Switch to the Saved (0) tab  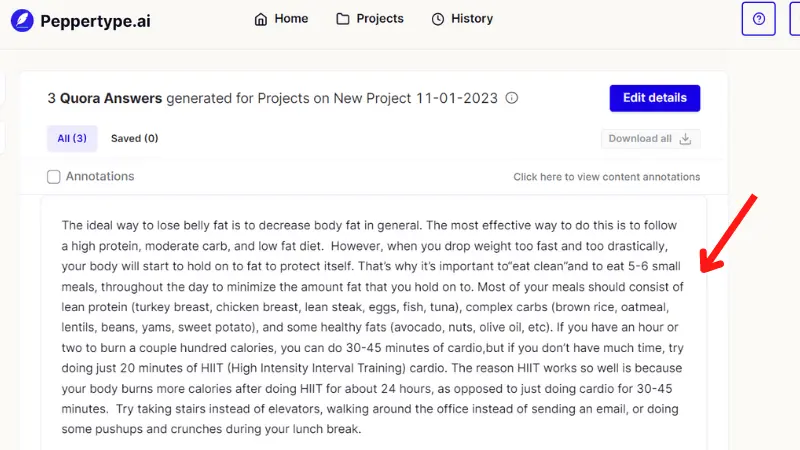point(135,138)
